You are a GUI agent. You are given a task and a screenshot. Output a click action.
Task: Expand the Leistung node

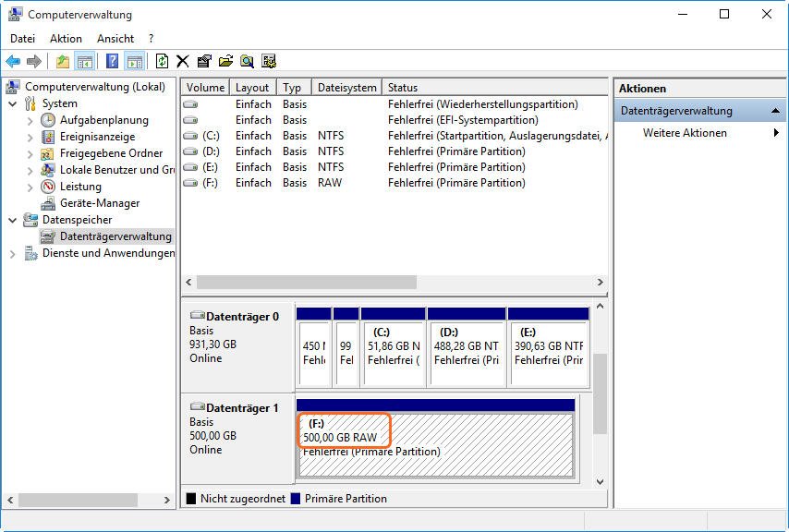click(30, 187)
